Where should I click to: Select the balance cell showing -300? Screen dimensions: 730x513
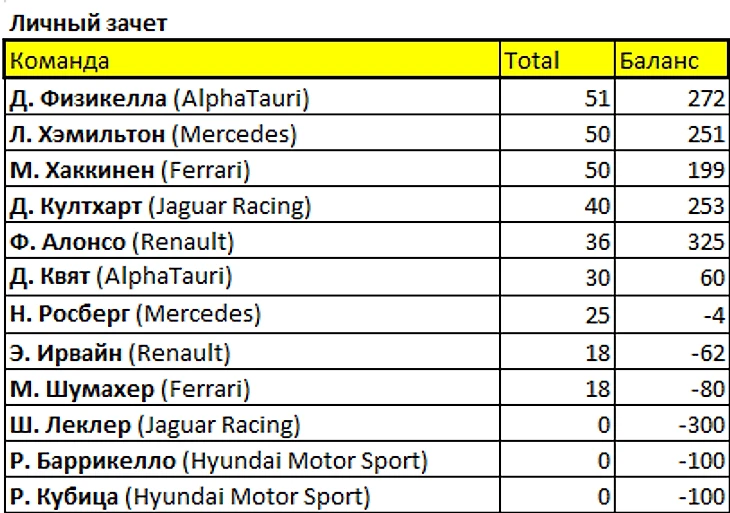tap(672, 423)
